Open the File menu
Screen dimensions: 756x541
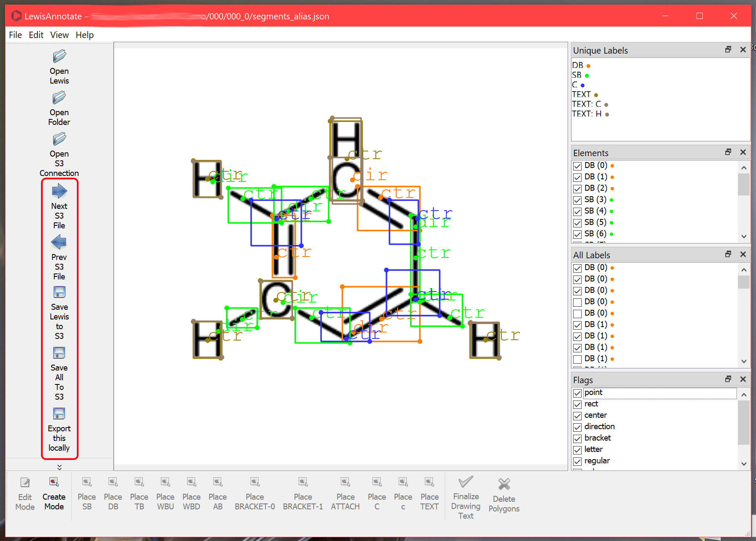[15, 35]
